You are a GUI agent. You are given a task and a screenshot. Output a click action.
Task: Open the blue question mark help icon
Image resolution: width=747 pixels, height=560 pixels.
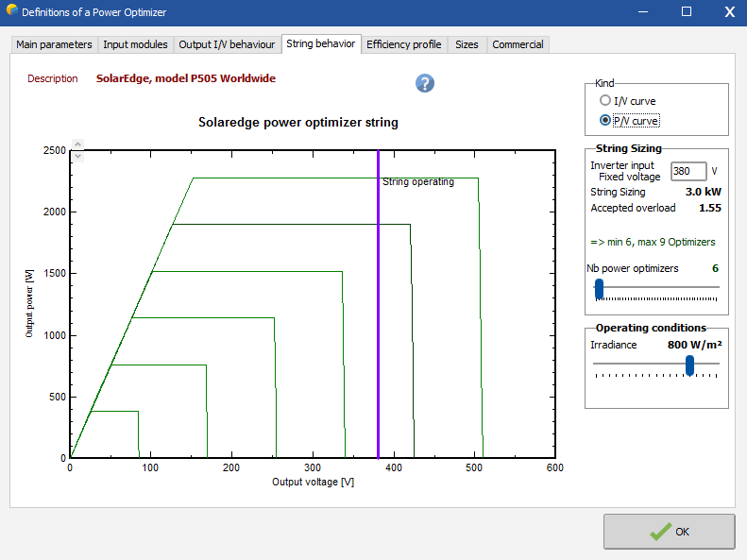point(424,83)
